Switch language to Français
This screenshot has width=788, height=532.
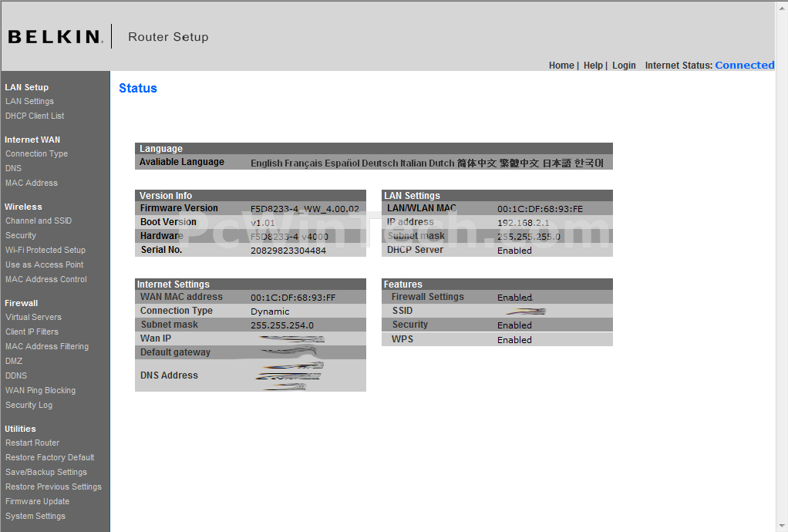[x=303, y=163]
